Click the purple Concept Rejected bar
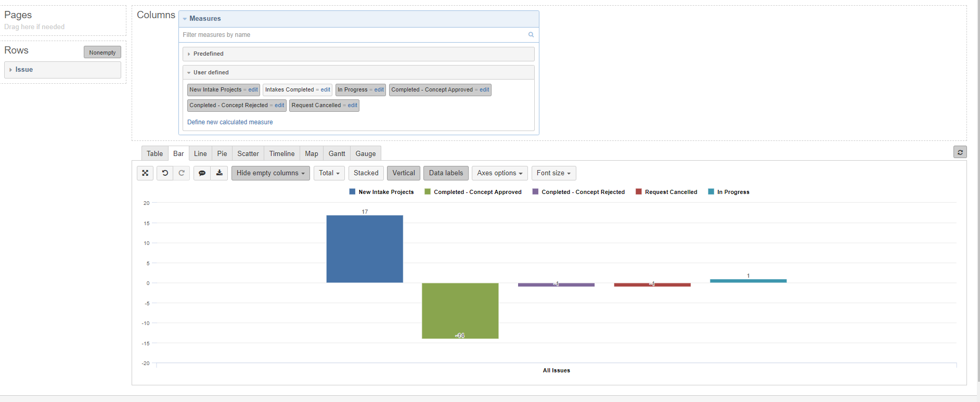Image resolution: width=980 pixels, height=402 pixels. [x=556, y=285]
